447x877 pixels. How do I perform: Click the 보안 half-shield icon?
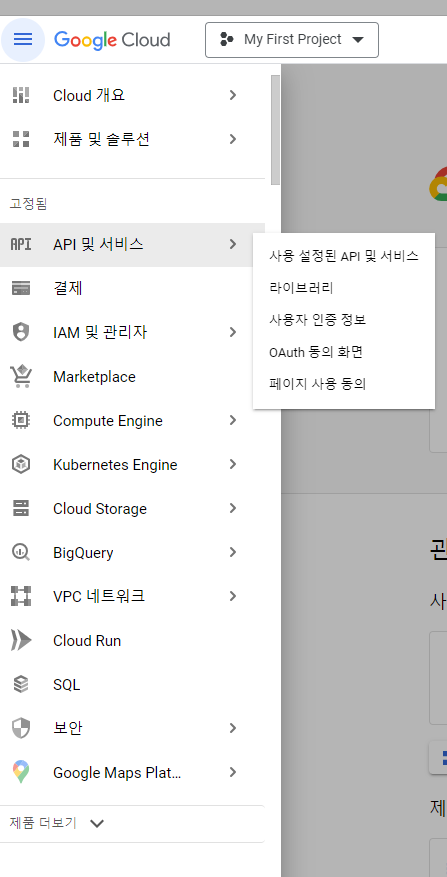click(21, 728)
